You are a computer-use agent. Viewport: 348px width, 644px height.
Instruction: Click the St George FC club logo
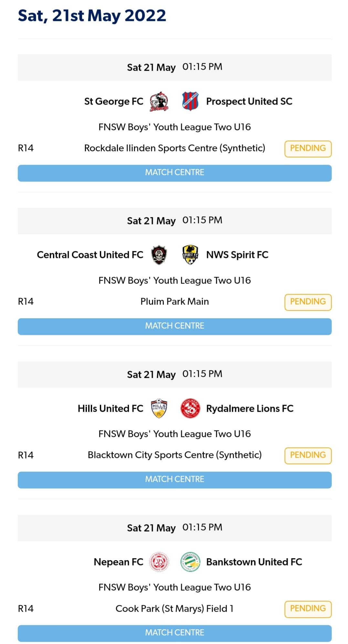coord(159,101)
